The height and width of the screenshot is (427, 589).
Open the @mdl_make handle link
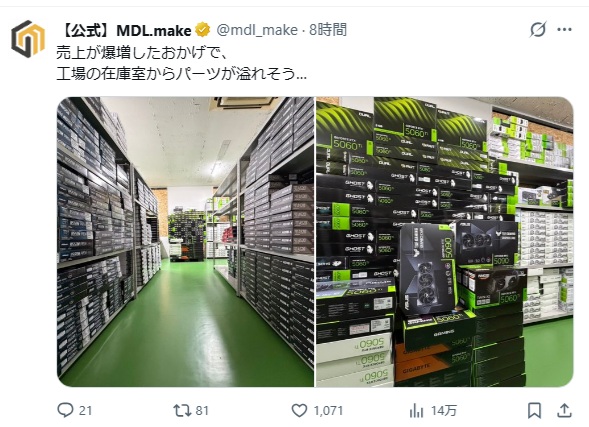point(257,30)
